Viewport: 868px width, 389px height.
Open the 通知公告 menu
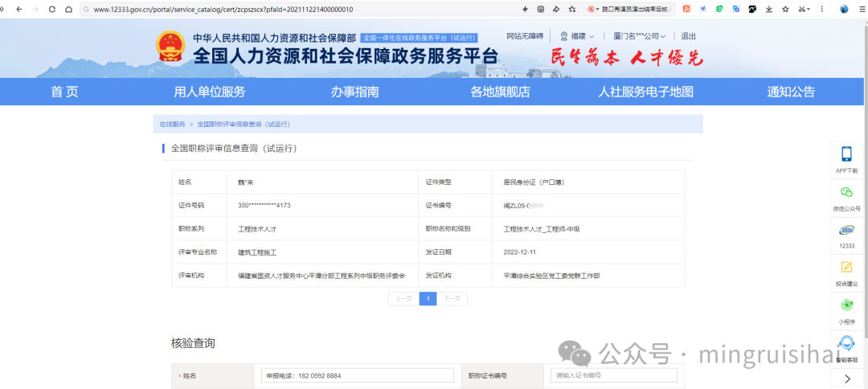pos(791,92)
